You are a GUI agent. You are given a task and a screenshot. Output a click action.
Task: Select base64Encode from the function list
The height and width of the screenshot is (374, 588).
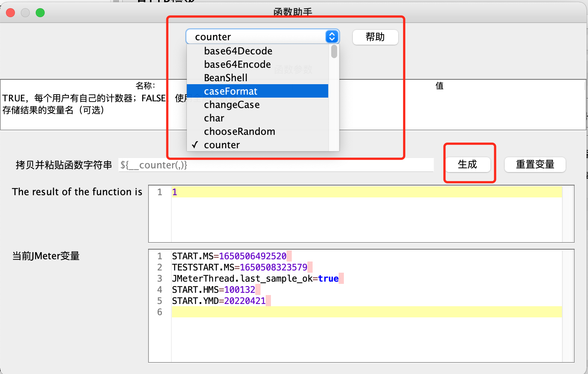pos(258,64)
